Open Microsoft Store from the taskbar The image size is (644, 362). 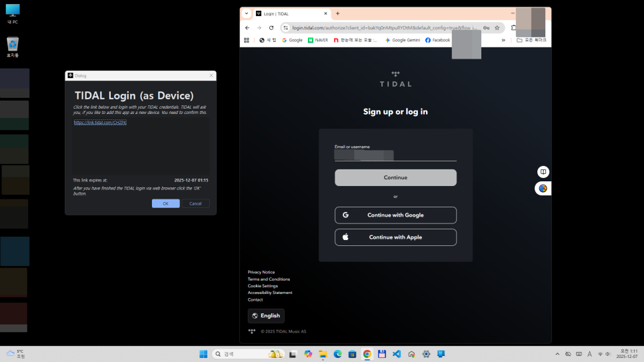(353, 354)
